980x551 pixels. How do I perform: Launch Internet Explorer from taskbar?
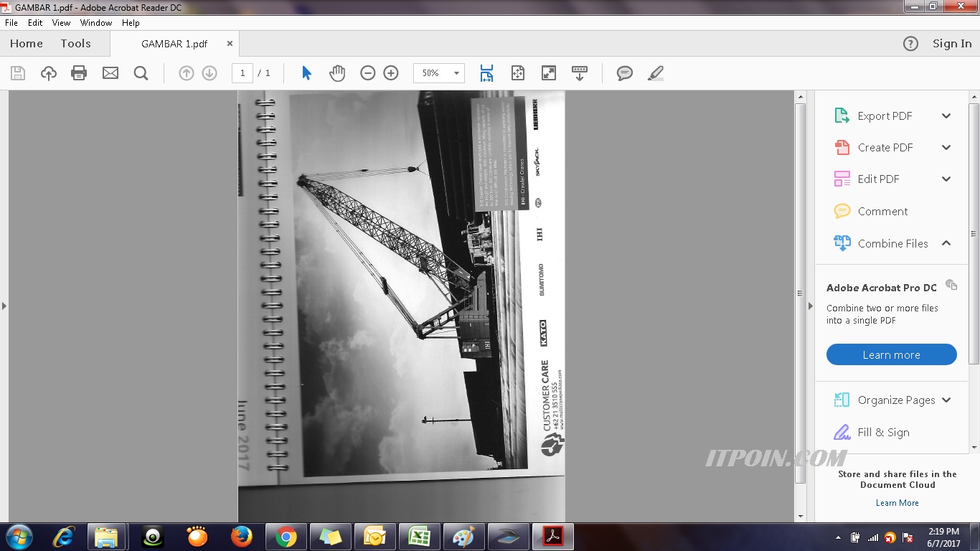[65, 537]
